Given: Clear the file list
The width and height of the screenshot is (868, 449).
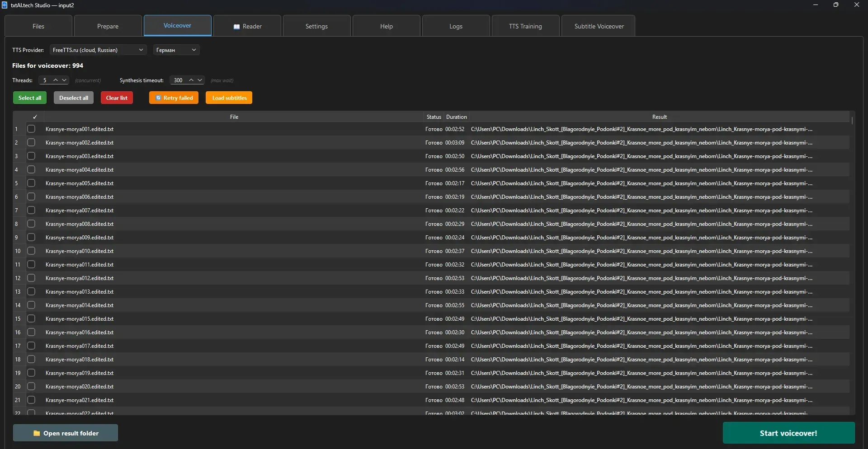Looking at the screenshot, I should (x=116, y=98).
